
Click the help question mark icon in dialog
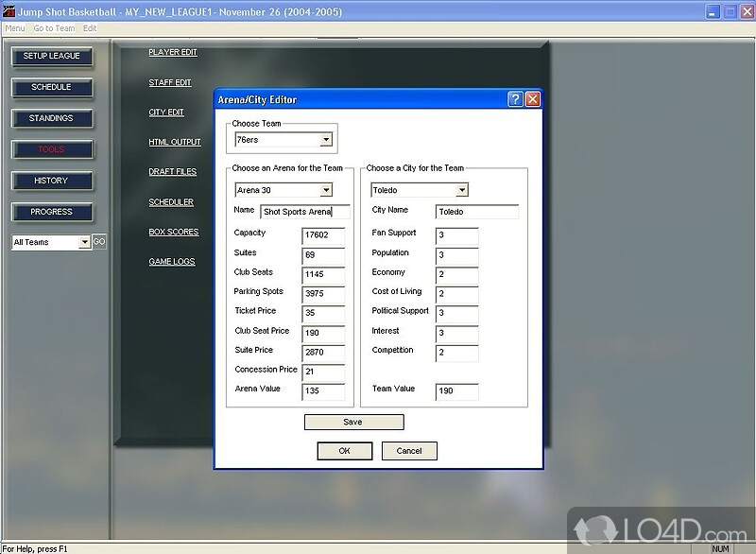[x=515, y=99]
